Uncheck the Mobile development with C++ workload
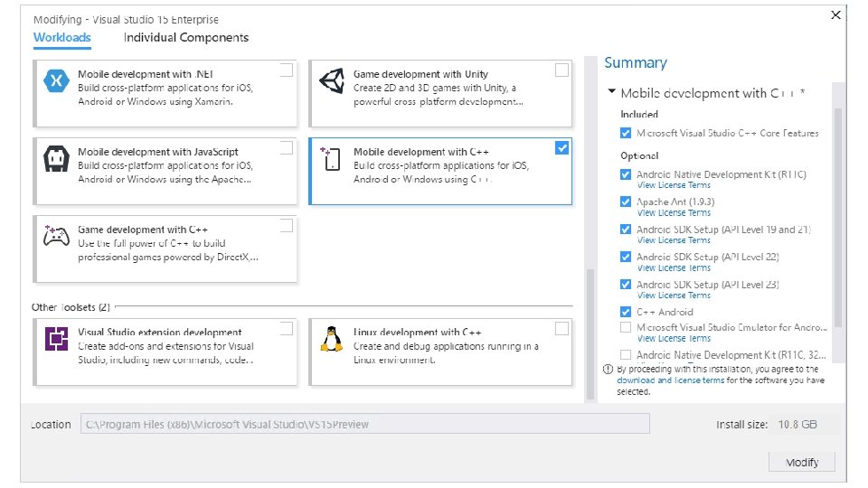 click(x=561, y=147)
